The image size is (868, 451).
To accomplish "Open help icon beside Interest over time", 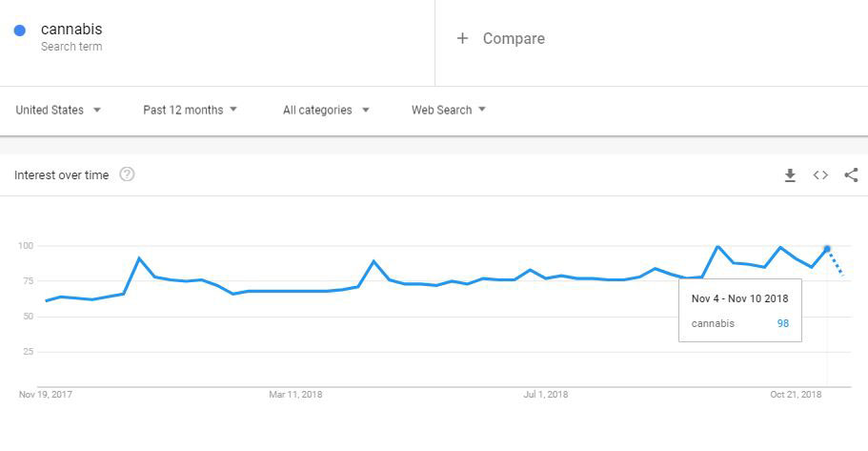I will point(127,174).
